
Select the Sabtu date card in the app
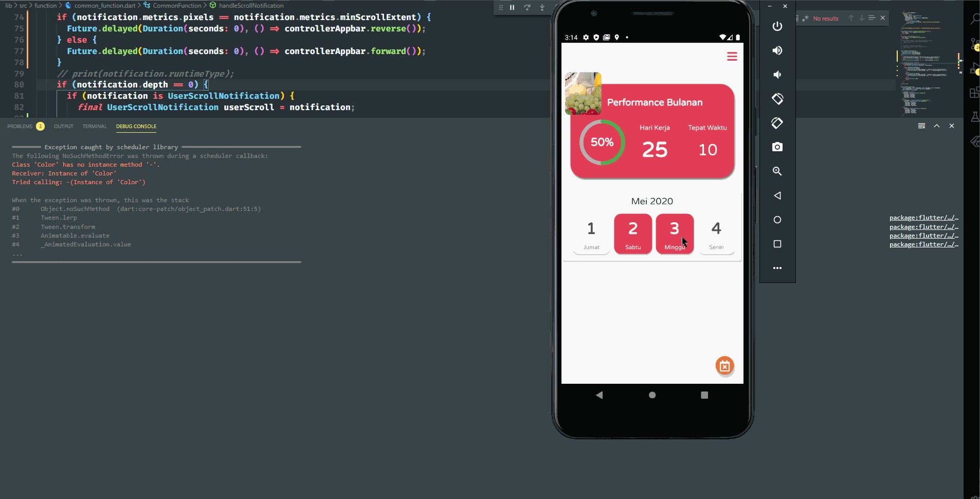[x=632, y=234]
